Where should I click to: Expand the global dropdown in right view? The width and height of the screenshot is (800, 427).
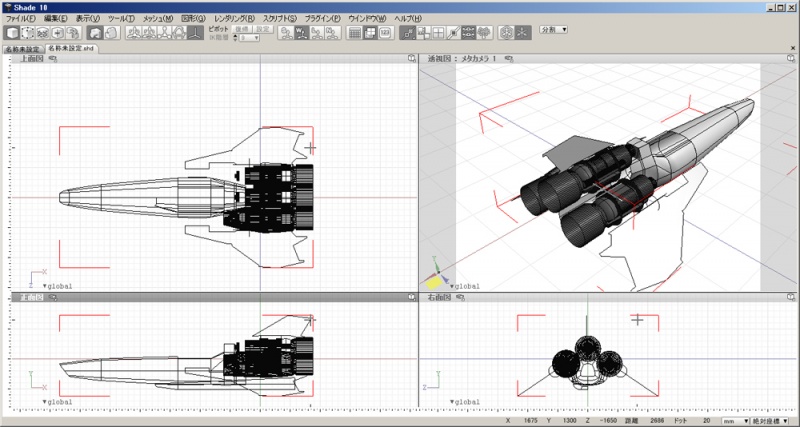(465, 402)
